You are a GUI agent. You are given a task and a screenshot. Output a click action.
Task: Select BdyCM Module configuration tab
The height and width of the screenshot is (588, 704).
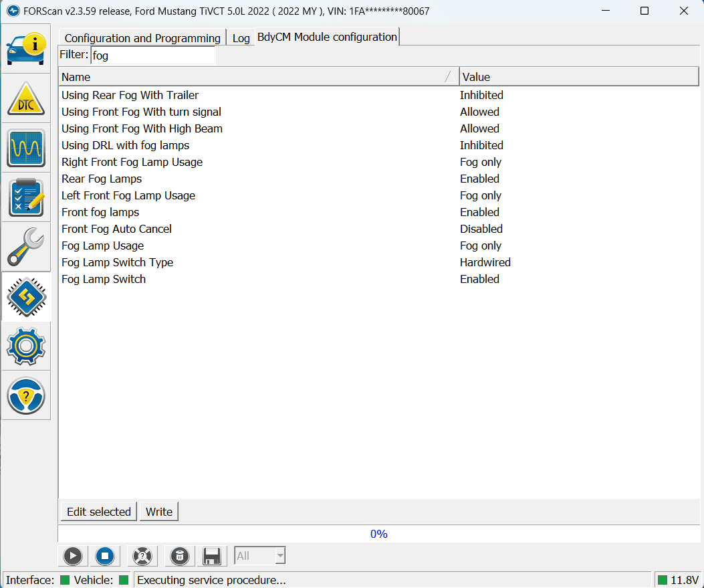tap(327, 37)
